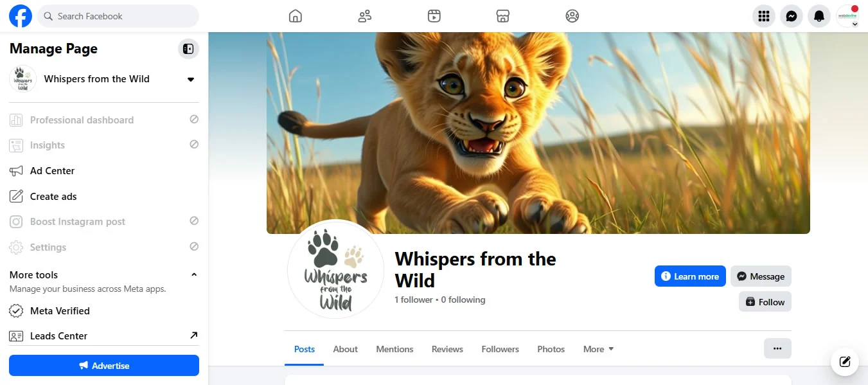This screenshot has height=385, width=868.
Task: Collapse the Manage Page sidebar
Action: tap(188, 48)
